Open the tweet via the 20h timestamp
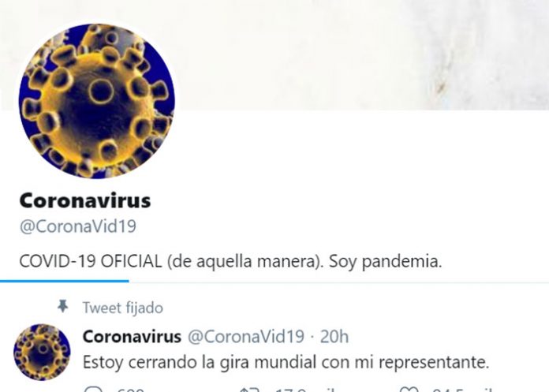The height and width of the screenshot is (392, 549). 334,337
